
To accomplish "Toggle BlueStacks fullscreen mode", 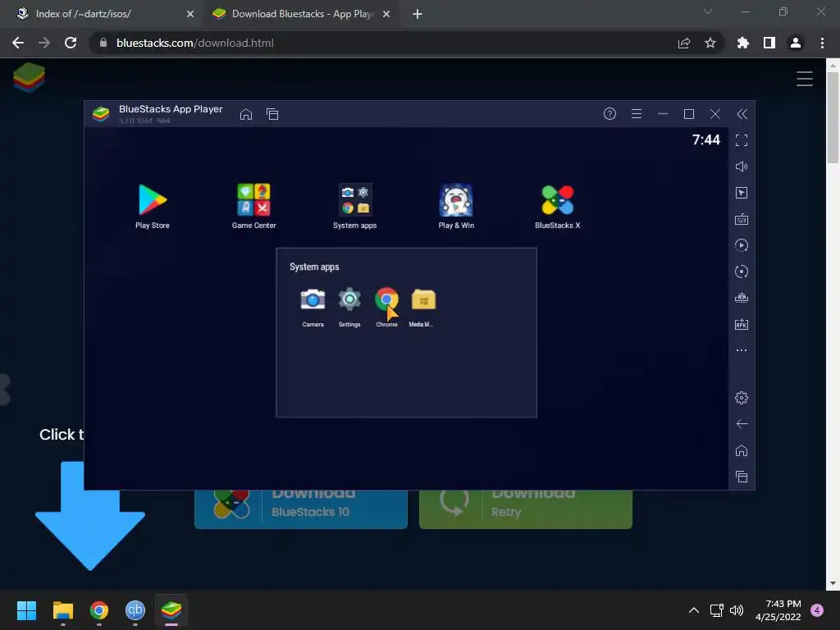I will [x=742, y=140].
